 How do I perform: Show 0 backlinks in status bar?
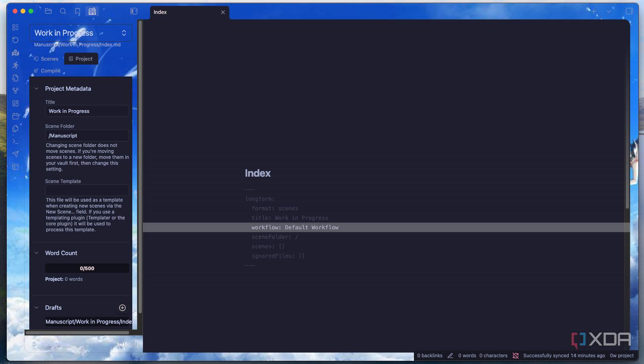click(430, 356)
